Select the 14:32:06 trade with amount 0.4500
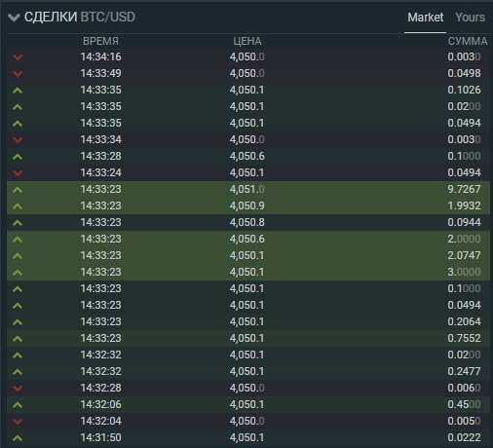This screenshot has height=448, width=493. pyautogui.click(x=248, y=404)
